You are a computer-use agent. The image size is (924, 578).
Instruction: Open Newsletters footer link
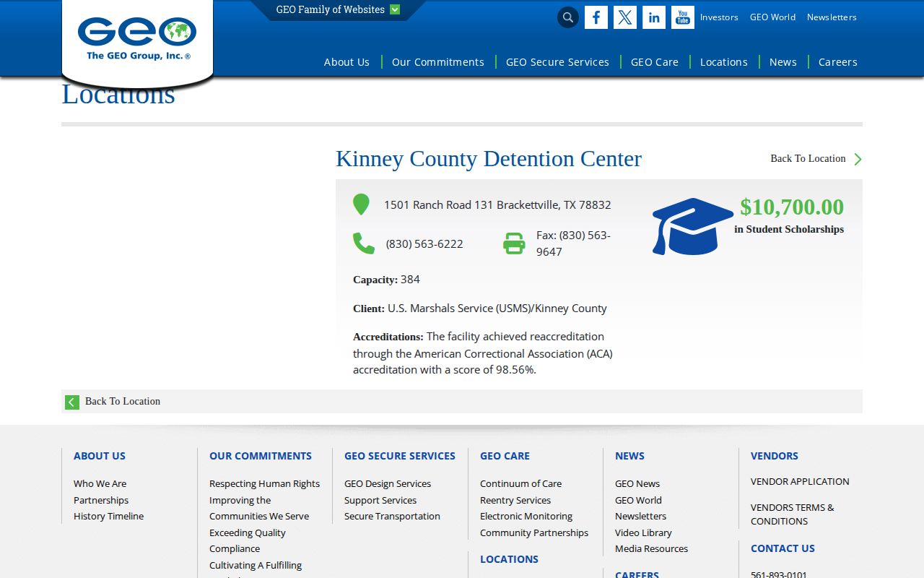click(640, 517)
